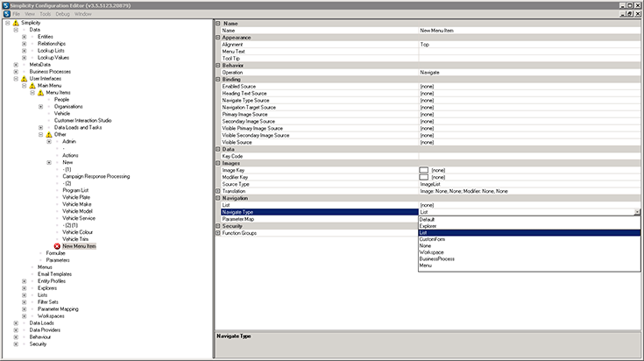Click the Modifier Key color swatch box
The image size is (644, 361).
[x=424, y=177]
